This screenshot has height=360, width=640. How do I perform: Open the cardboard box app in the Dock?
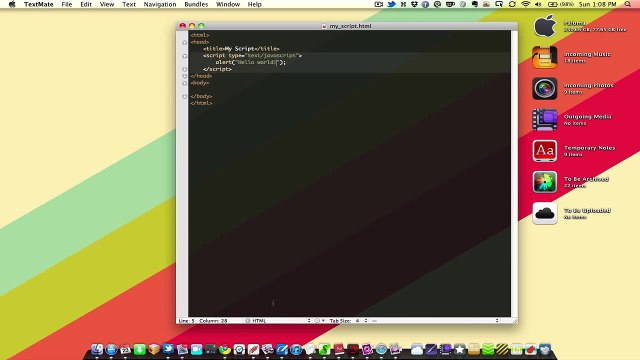click(x=154, y=350)
